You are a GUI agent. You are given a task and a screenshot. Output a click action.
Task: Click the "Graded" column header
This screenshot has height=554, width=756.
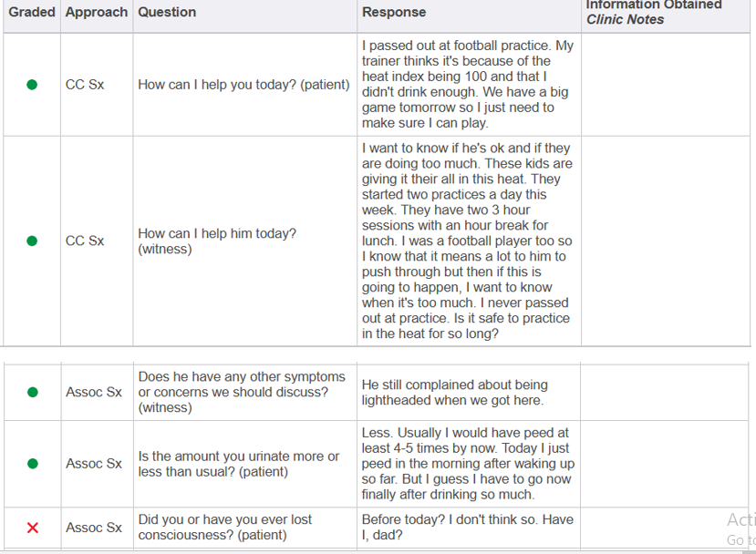[x=32, y=12]
